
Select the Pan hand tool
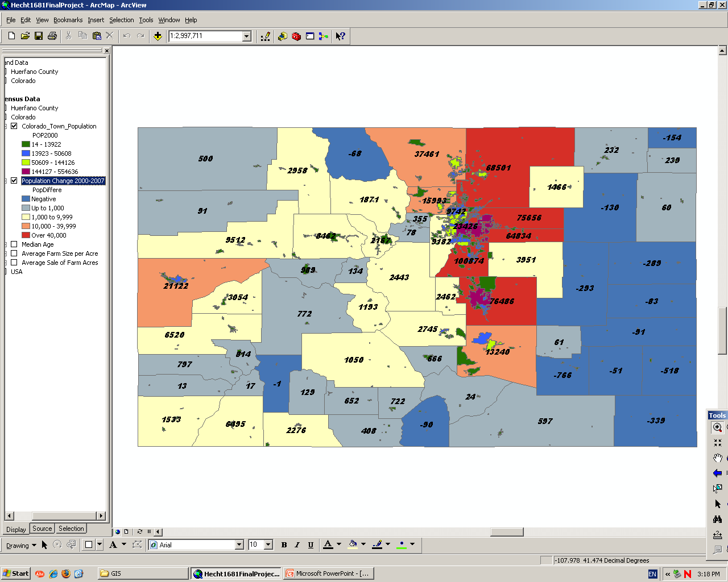718,458
